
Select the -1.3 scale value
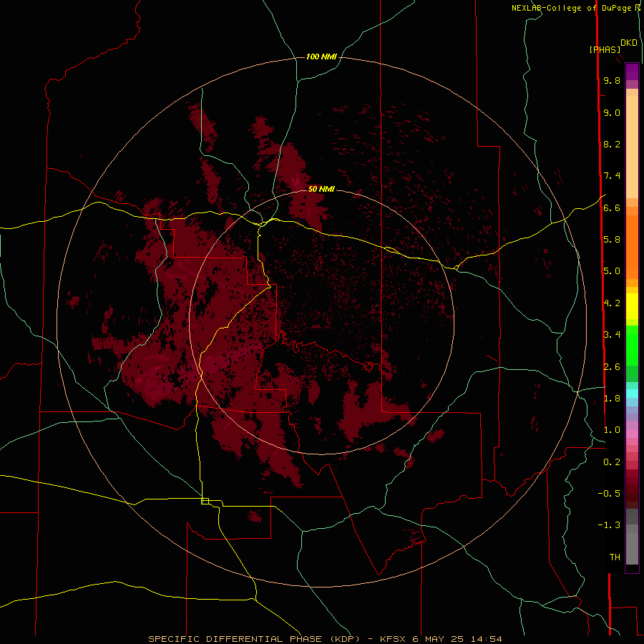609,525
